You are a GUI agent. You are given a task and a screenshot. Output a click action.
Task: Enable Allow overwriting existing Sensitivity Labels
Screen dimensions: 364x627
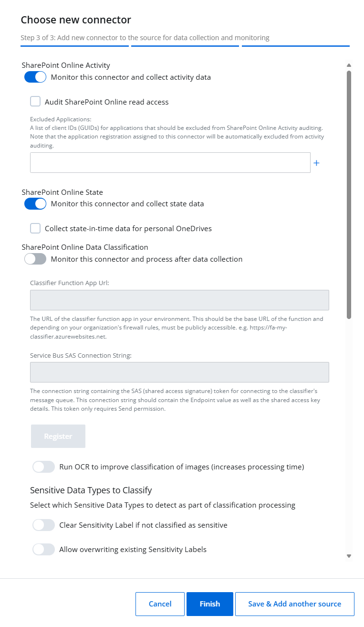[43, 549]
